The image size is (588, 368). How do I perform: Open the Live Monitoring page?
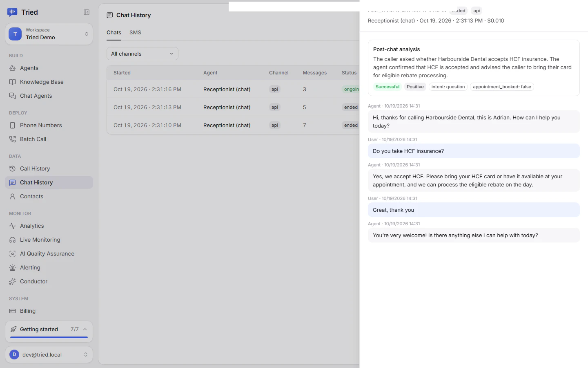coord(49,240)
